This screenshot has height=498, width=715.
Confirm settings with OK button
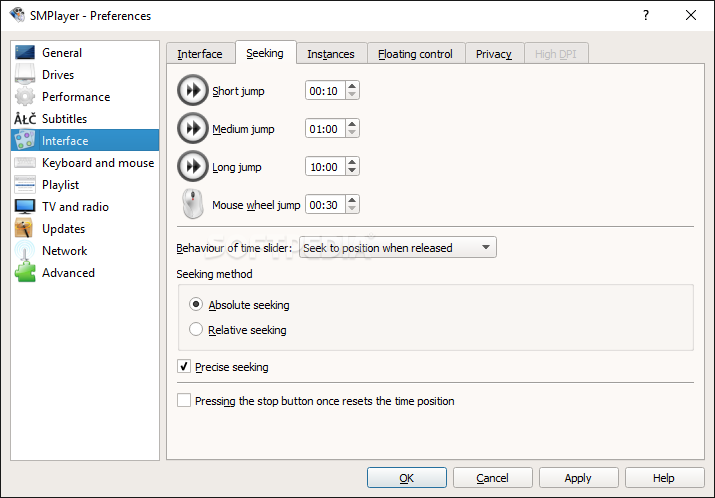407,477
